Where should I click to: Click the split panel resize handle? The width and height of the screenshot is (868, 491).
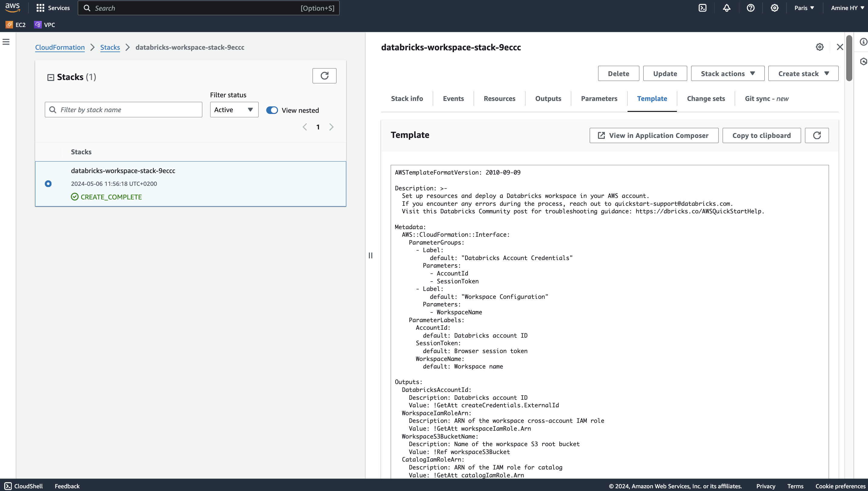coord(370,255)
